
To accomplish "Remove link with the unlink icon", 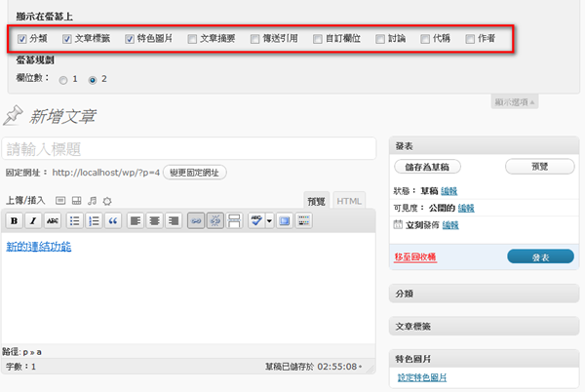I will tap(215, 220).
